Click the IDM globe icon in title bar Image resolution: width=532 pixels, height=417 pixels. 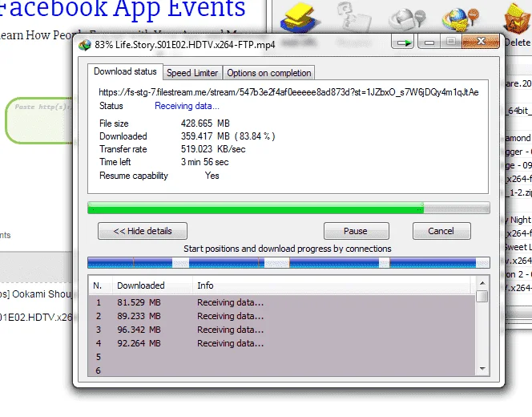click(85, 45)
